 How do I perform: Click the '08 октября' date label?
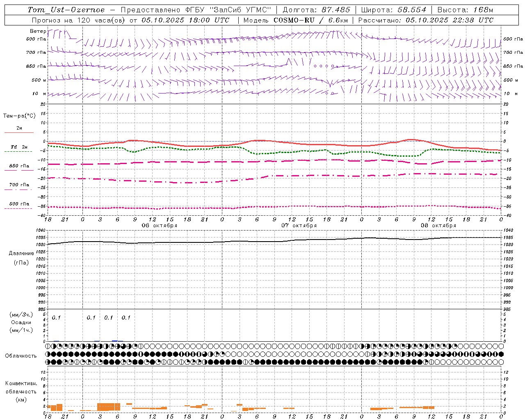[438, 226]
